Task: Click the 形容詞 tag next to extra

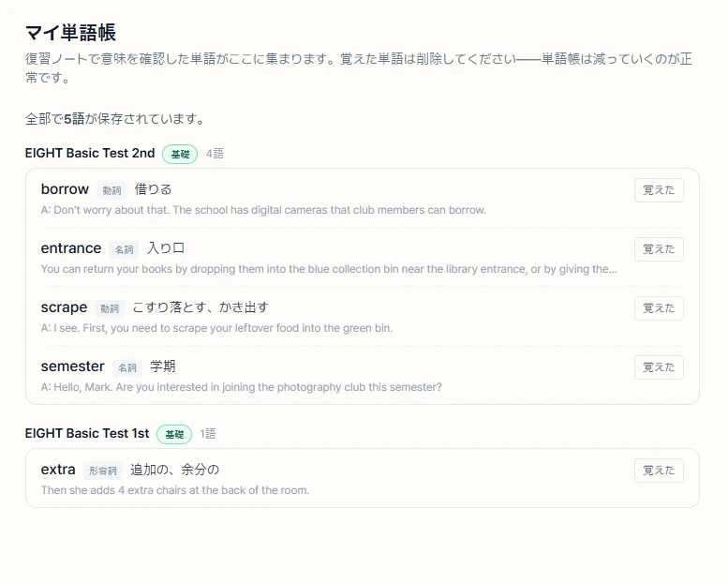Action: click(103, 471)
